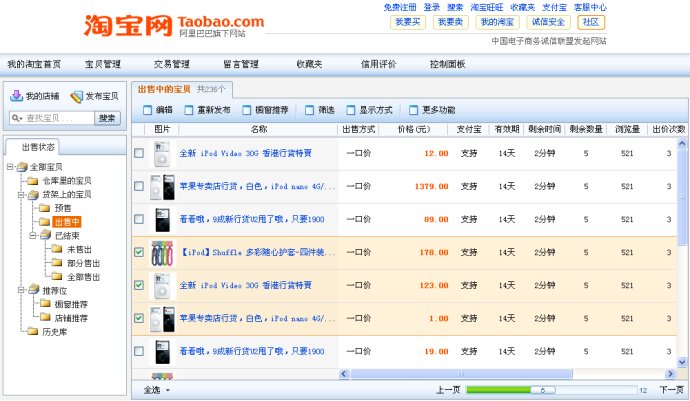Open the 免费注册 link
Image resolution: width=690 pixels, height=401 pixels.
point(400,7)
